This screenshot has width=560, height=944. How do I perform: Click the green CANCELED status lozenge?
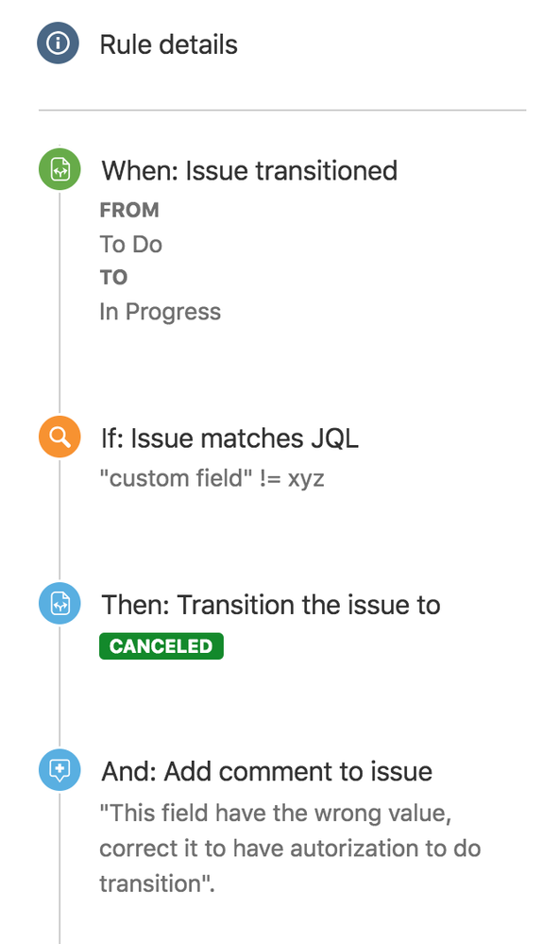coord(161,645)
